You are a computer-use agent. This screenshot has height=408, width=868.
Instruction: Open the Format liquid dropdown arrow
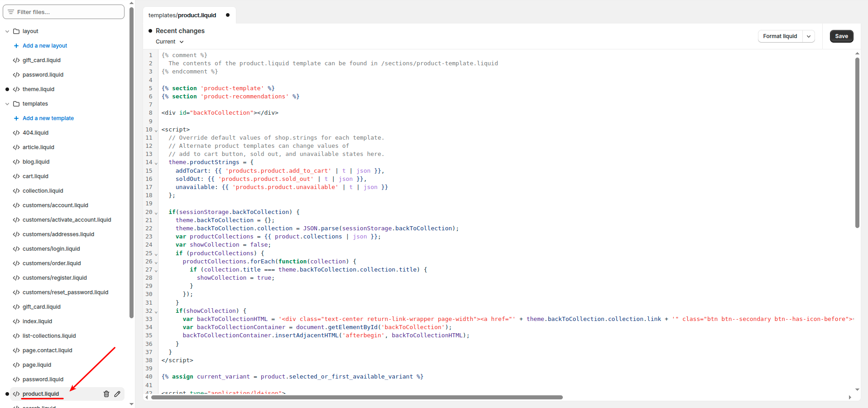pyautogui.click(x=809, y=36)
